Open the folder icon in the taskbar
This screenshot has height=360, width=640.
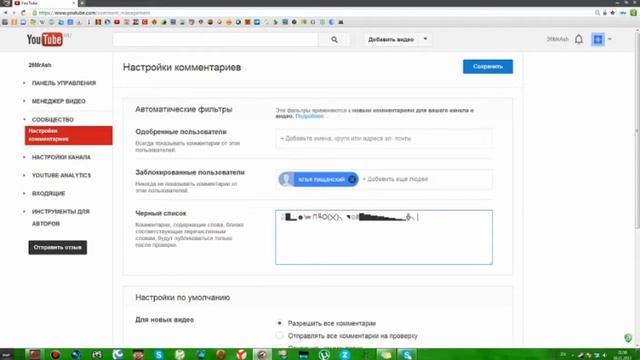pos(386,354)
